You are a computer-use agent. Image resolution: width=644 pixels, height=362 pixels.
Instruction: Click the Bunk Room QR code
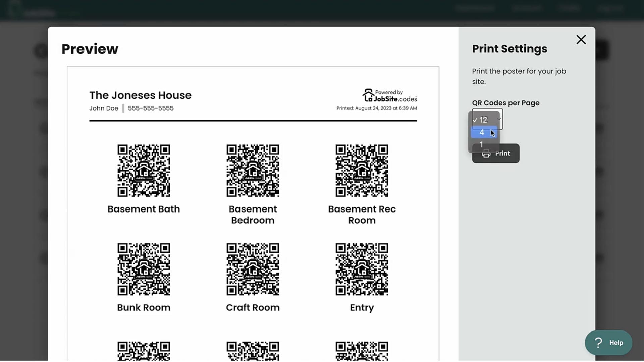coord(144,269)
